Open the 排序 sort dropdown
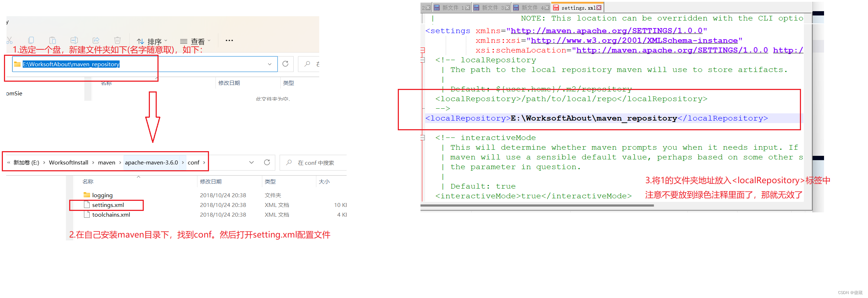The height and width of the screenshot is (298, 868). 152,41
